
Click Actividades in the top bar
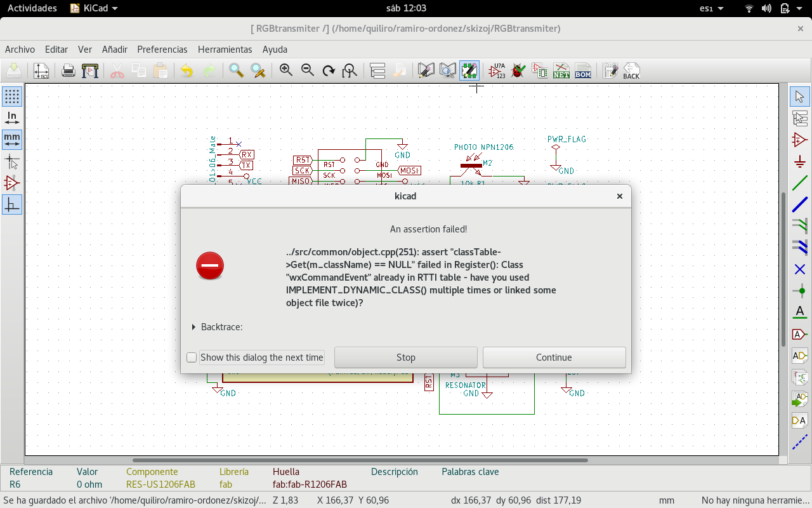(x=32, y=8)
